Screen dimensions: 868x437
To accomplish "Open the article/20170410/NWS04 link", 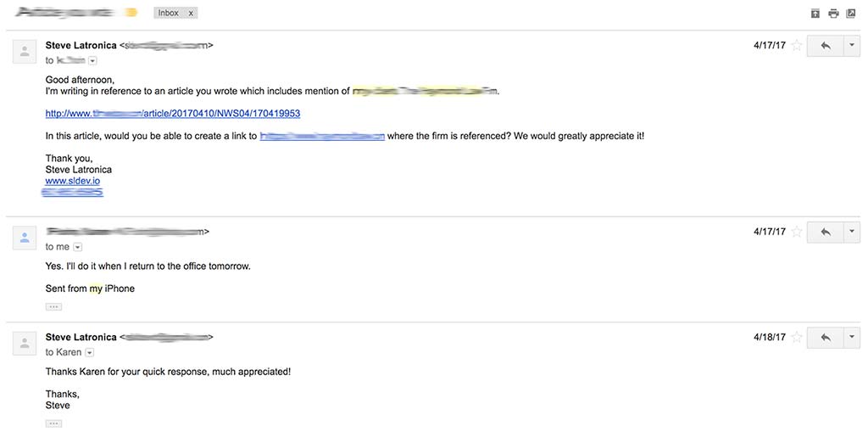I will (x=173, y=114).
